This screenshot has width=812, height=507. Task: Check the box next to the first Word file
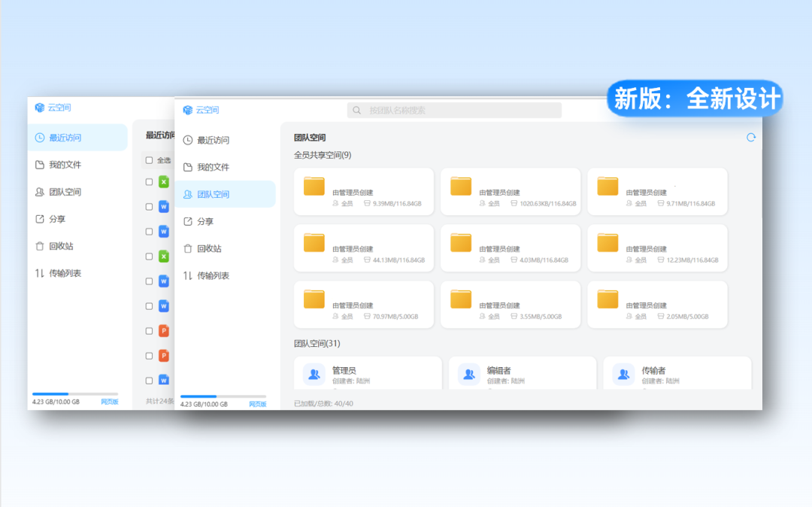147,207
